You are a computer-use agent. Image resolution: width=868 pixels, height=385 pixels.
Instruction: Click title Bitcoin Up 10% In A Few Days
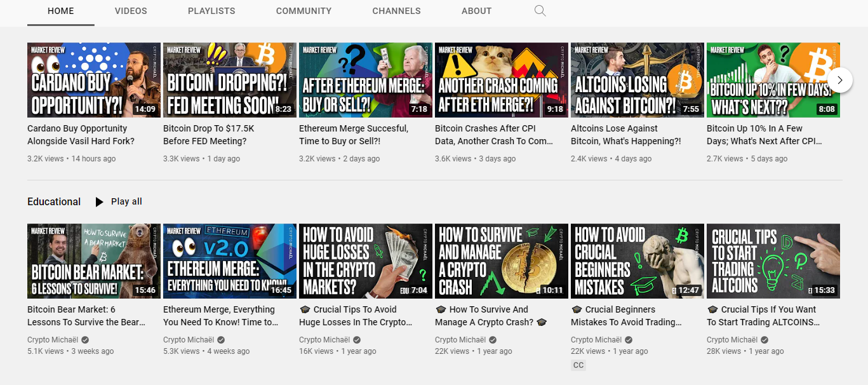(x=765, y=135)
